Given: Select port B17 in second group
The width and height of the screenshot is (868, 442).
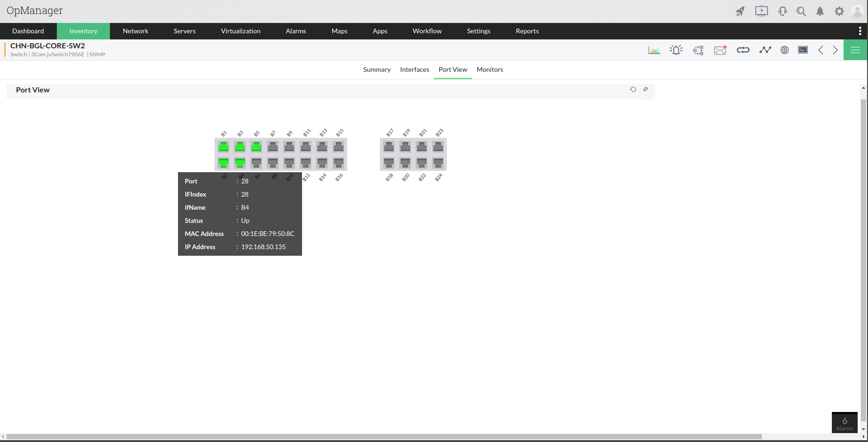Looking at the screenshot, I should coord(389,147).
